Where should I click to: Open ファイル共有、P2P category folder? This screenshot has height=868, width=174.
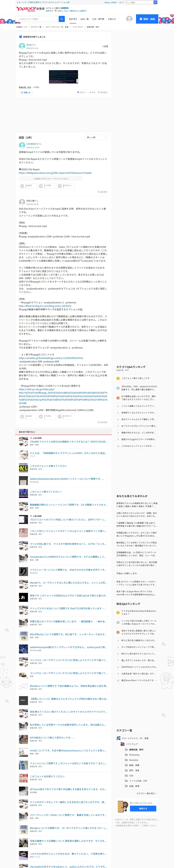(138, 781)
